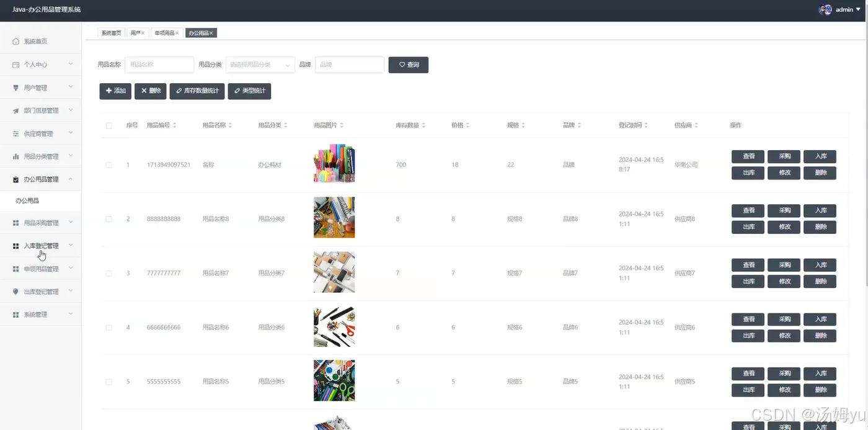This screenshot has height=430, width=868.
Task: Click the paper plane icon beside 部门信息管理
Action: 16,110
